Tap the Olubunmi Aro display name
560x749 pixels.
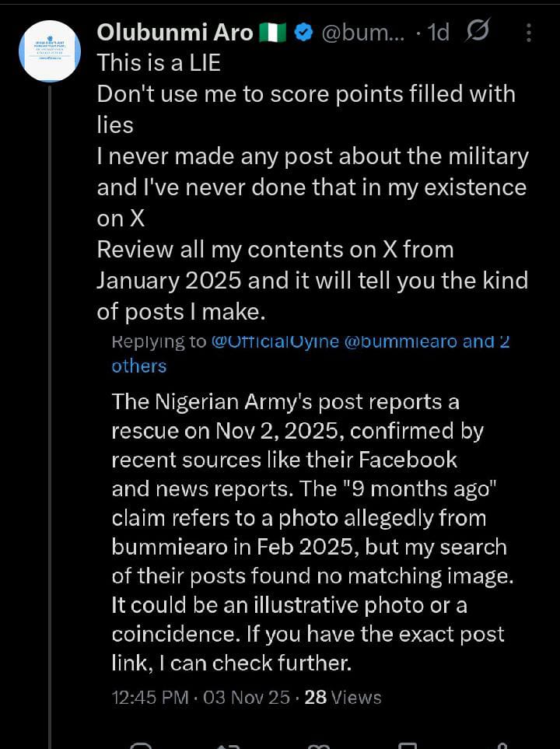(x=175, y=33)
